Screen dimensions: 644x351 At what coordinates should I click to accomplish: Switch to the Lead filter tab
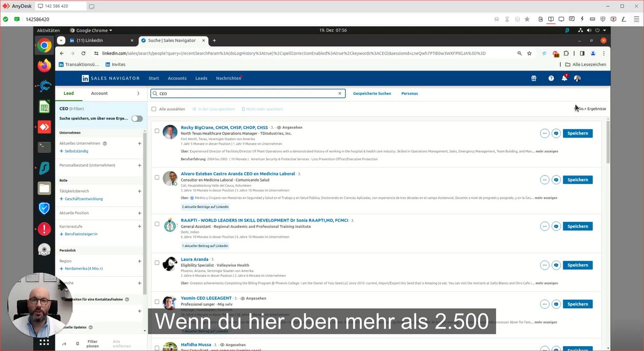pos(69,93)
